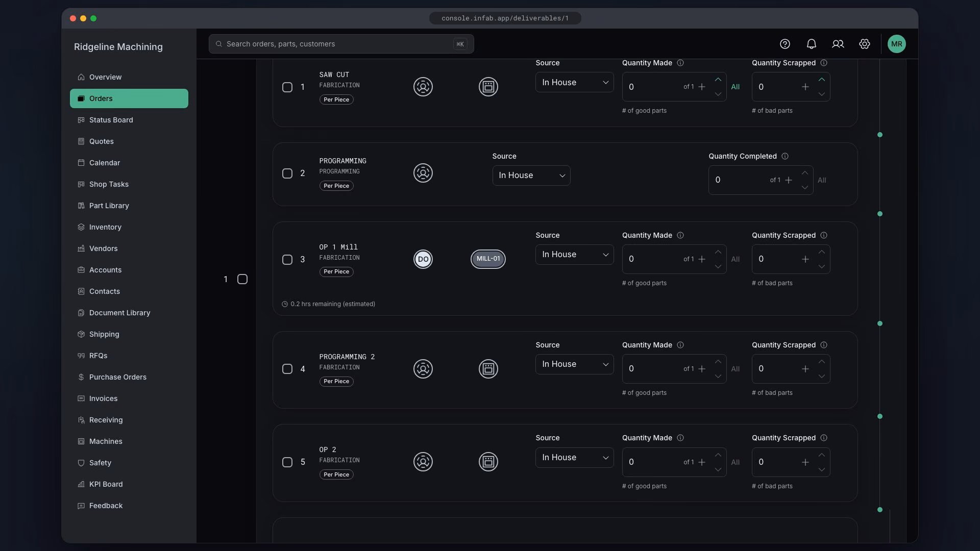Click the MILL-01 machine badge
980x551 pixels.
pyautogui.click(x=488, y=259)
